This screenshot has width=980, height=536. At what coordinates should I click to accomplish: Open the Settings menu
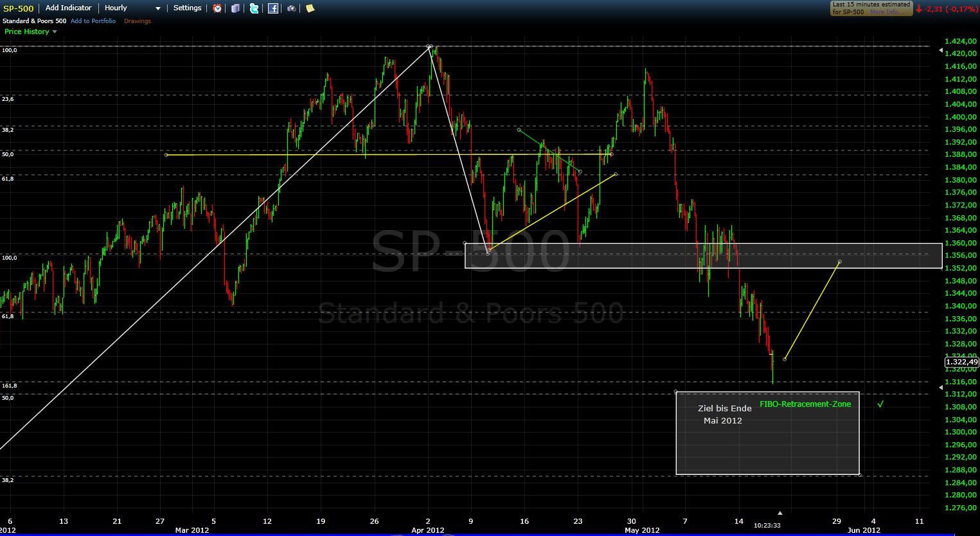point(187,8)
